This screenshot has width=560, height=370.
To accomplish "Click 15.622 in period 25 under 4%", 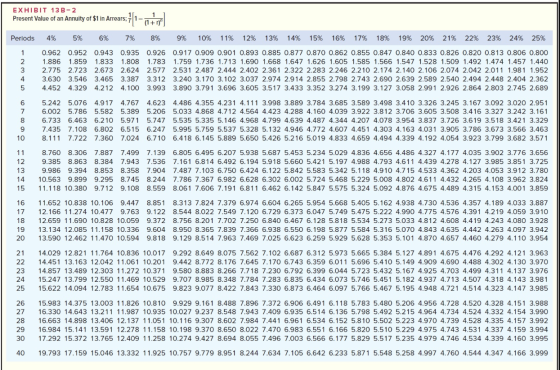I will [x=50, y=288].
